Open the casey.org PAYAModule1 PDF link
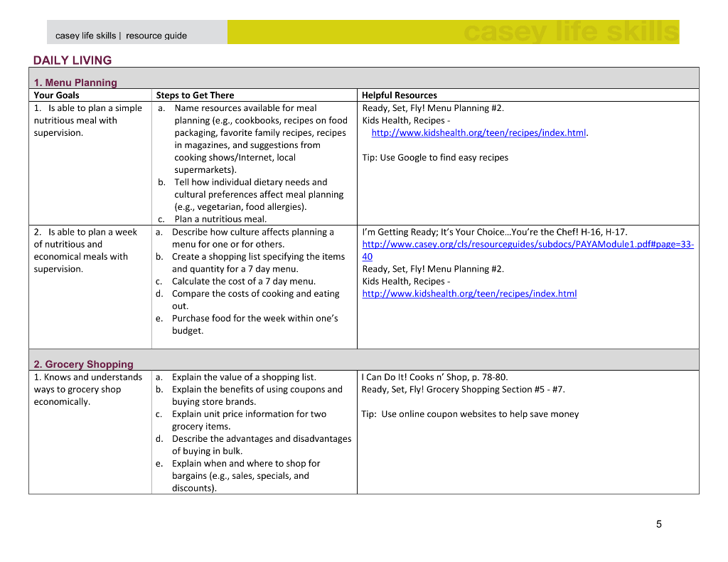This screenshot has width=728, height=562. (x=528, y=244)
